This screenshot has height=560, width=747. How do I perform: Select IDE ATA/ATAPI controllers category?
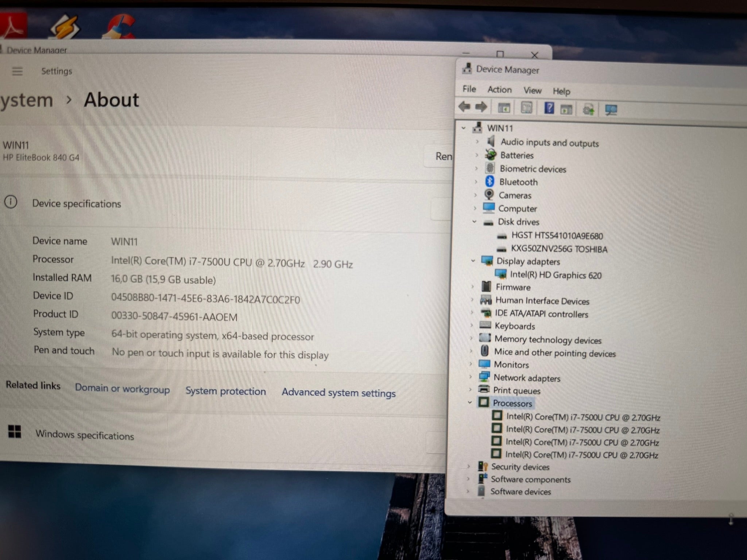[541, 314]
